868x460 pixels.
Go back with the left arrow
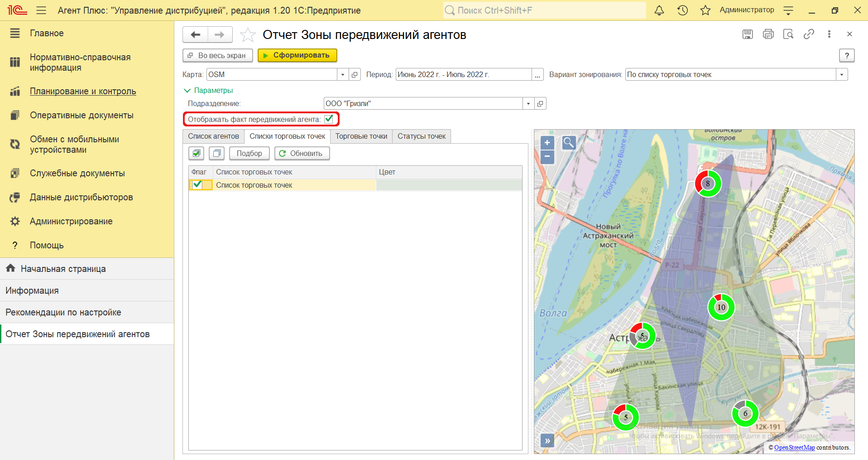196,34
